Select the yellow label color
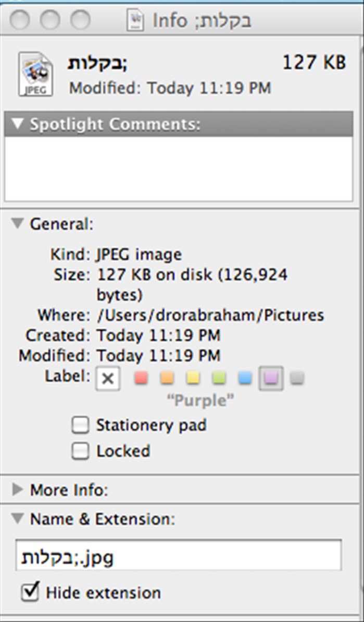 193,378
